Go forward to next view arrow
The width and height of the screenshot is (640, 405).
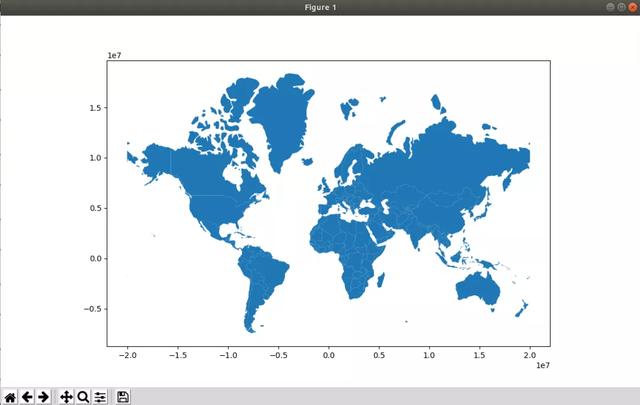43,397
